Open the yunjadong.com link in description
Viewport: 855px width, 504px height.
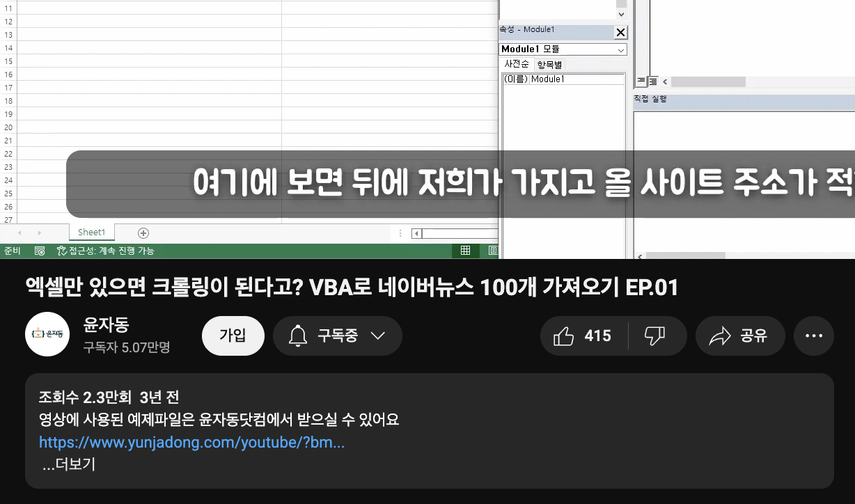coord(192,443)
